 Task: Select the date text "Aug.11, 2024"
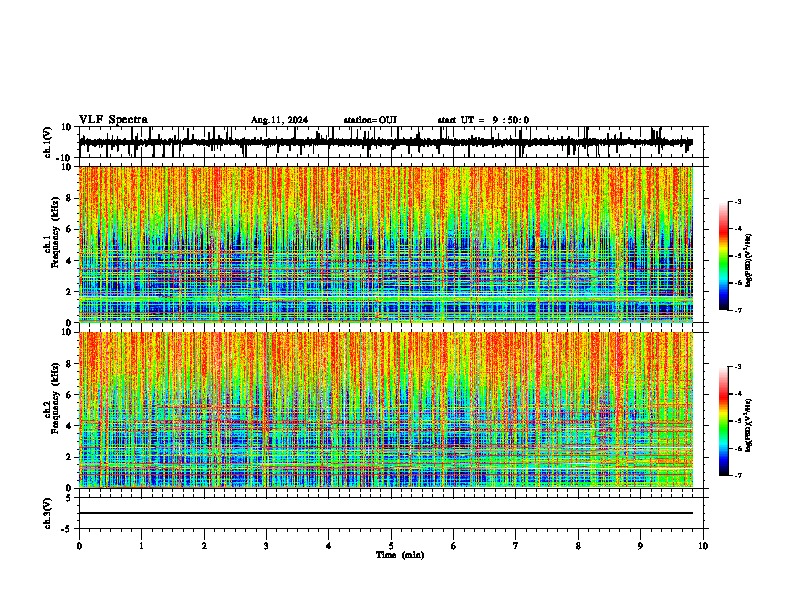[x=279, y=120]
